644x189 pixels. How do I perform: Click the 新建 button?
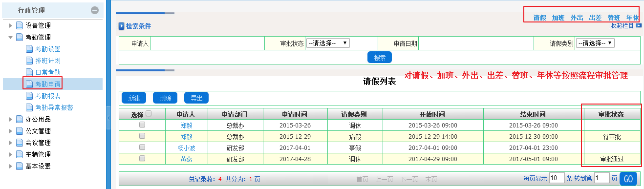pos(134,98)
